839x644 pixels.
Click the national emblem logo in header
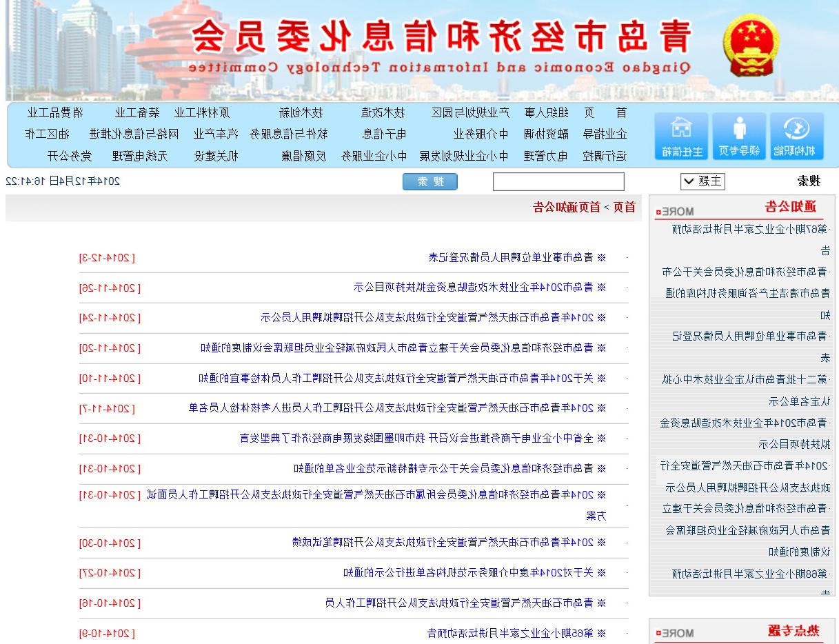751,46
